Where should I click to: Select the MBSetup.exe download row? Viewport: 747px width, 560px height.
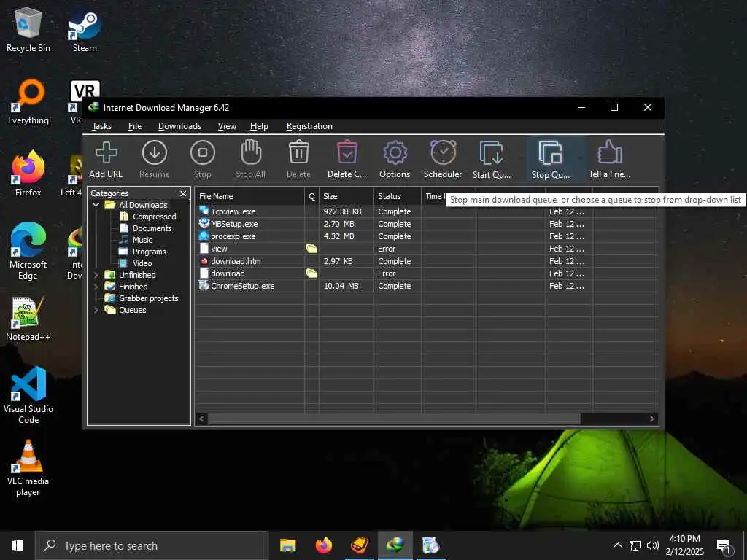tap(427, 224)
